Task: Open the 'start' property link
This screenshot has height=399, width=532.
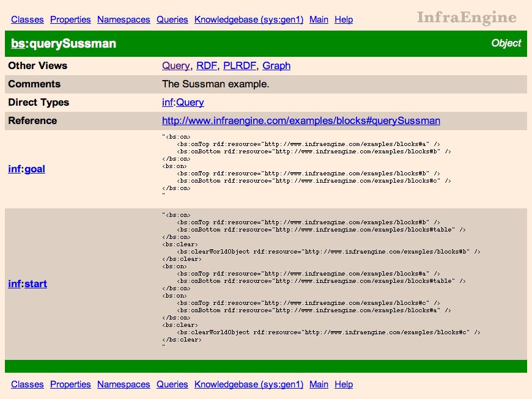Action: 35,284
